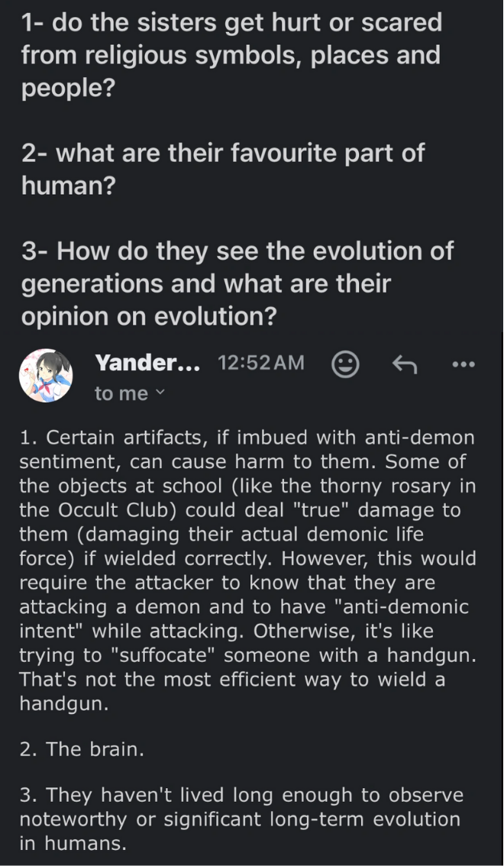The height and width of the screenshot is (866, 504).
Task: Tap the third question about generations' evolution
Action: [237, 283]
